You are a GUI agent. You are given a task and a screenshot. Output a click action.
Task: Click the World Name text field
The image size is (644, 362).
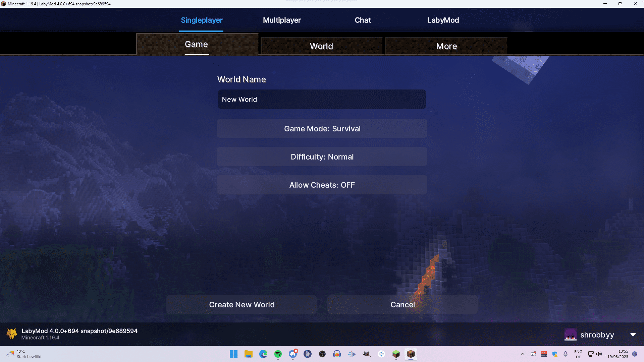[322, 99]
